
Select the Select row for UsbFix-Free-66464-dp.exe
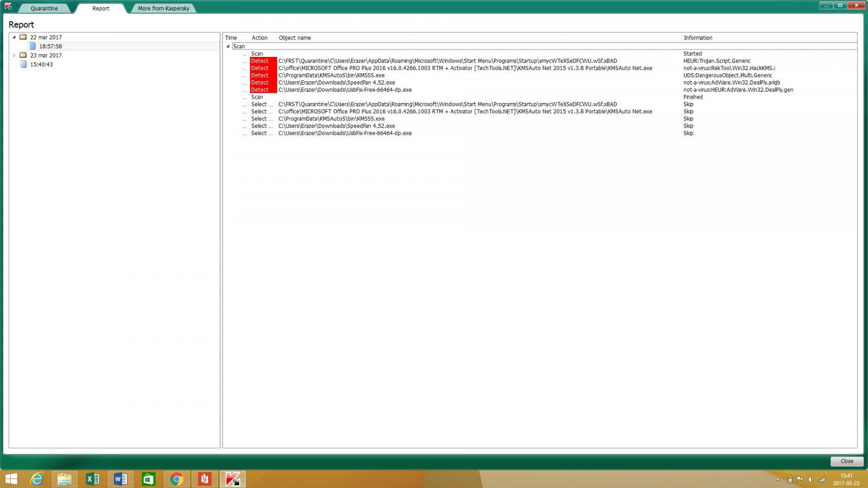[x=540, y=133]
